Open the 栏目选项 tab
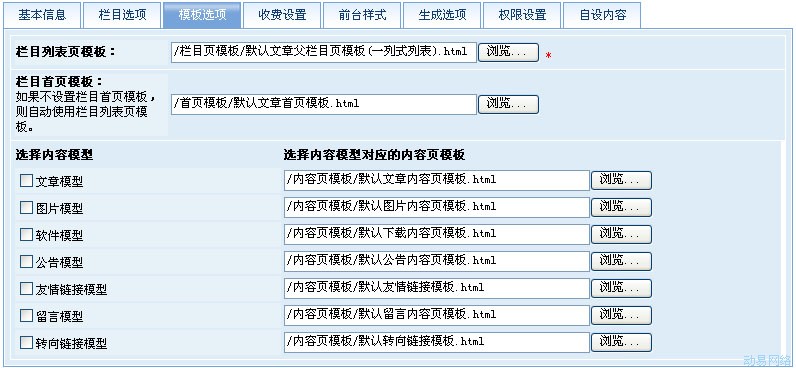Image resolution: width=796 pixels, height=368 pixels. pos(122,15)
